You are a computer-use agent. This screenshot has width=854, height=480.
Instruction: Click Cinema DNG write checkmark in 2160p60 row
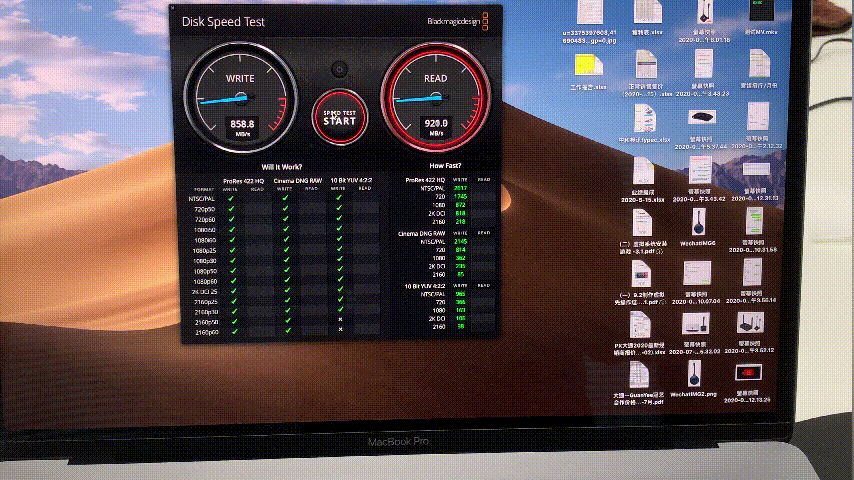(288, 330)
